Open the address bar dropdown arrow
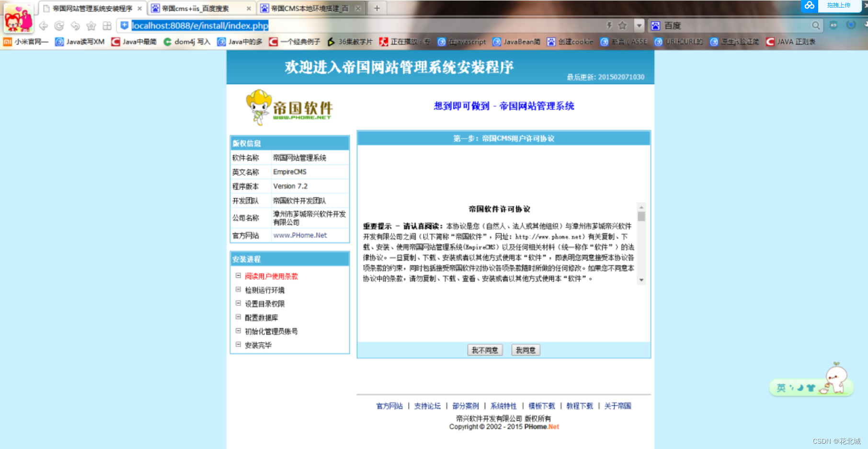Screen dimensions: 868x449 click(639, 25)
